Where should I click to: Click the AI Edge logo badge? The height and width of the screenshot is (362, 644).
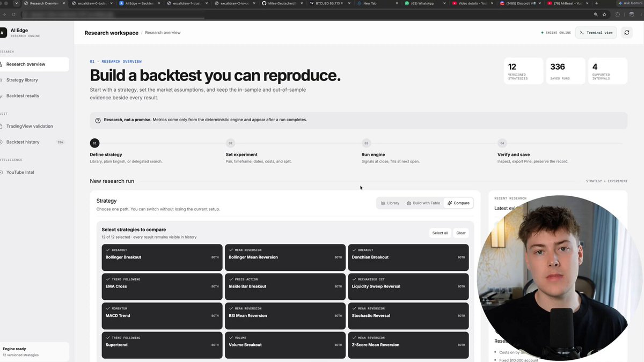click(2, 33)
